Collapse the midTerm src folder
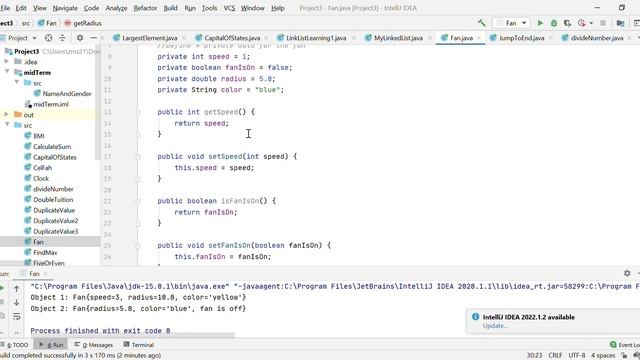 (x=17, y=83)
